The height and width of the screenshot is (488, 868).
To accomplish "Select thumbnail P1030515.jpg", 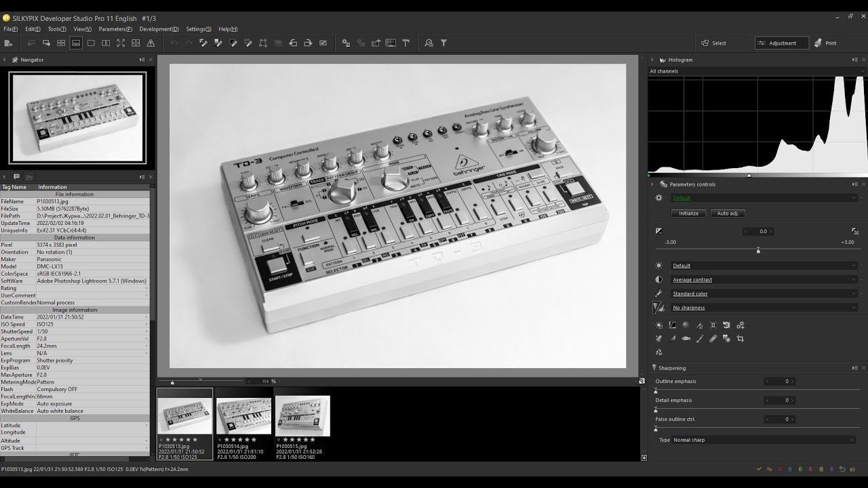I will click(x=302, y=424).
